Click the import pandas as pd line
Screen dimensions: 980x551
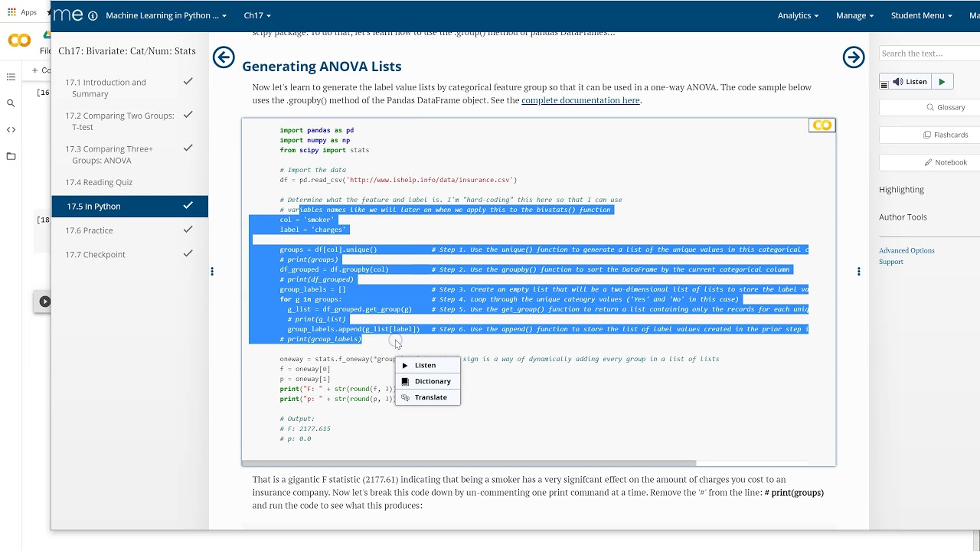click(x=317, y=130)
